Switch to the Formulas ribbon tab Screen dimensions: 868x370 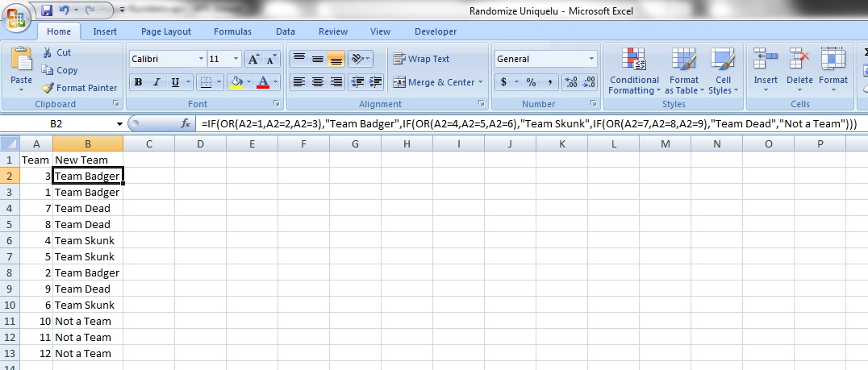(232, 31)
